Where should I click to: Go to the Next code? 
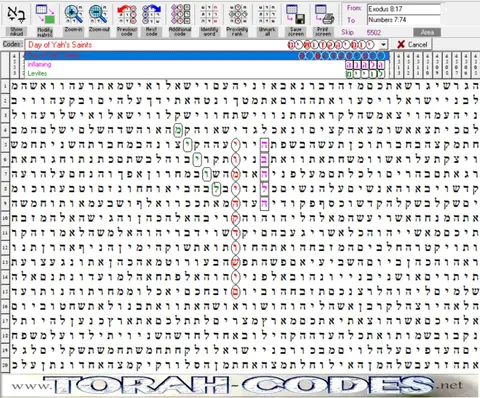coord(151,14)
